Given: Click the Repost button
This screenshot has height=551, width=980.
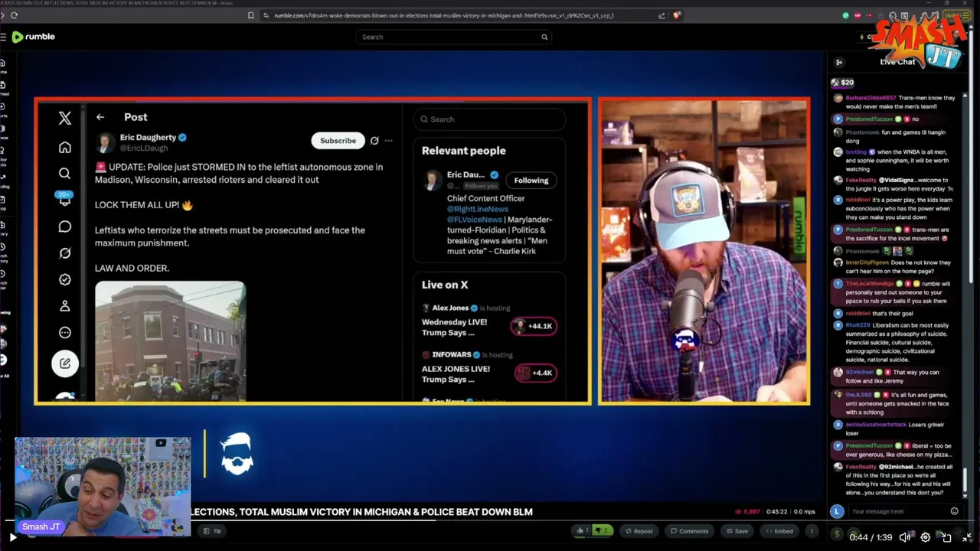Looking at the screenshot, I should click(x=639, y=531).
